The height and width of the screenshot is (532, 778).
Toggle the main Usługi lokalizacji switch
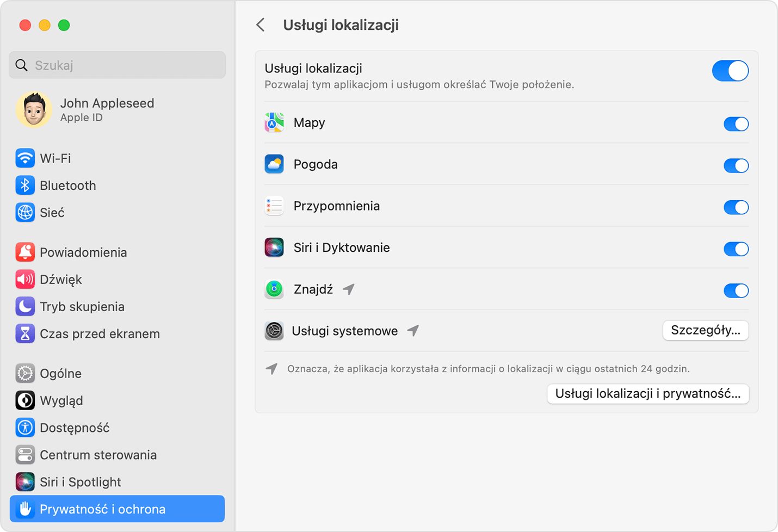pyautogui.click(x=730, y=71)
